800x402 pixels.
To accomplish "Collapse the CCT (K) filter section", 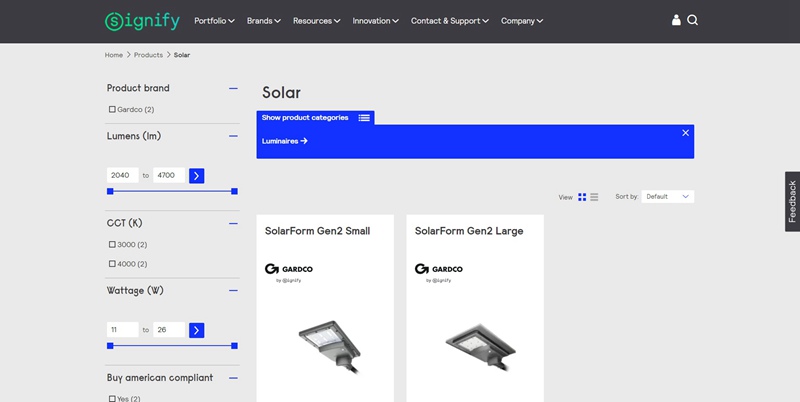I will point(233,223).
